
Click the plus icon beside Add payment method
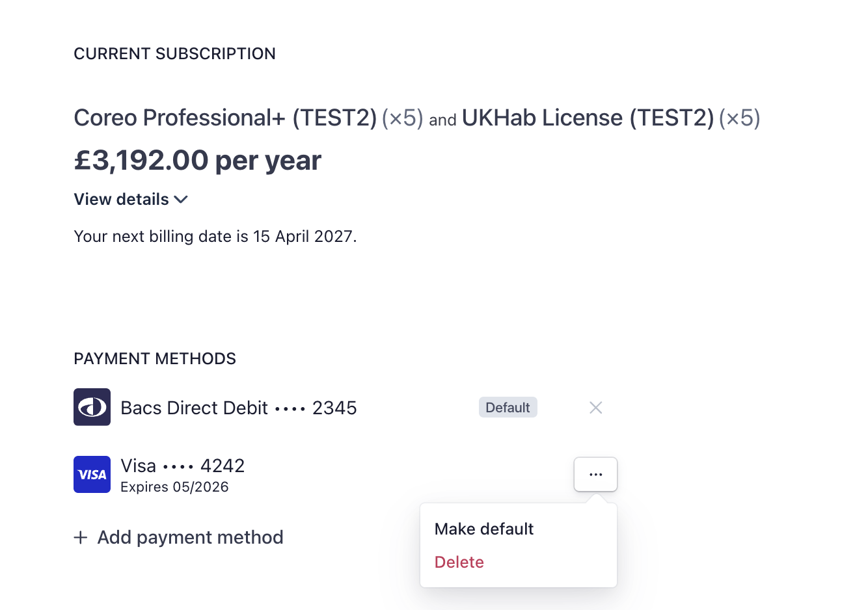point(81,538)
